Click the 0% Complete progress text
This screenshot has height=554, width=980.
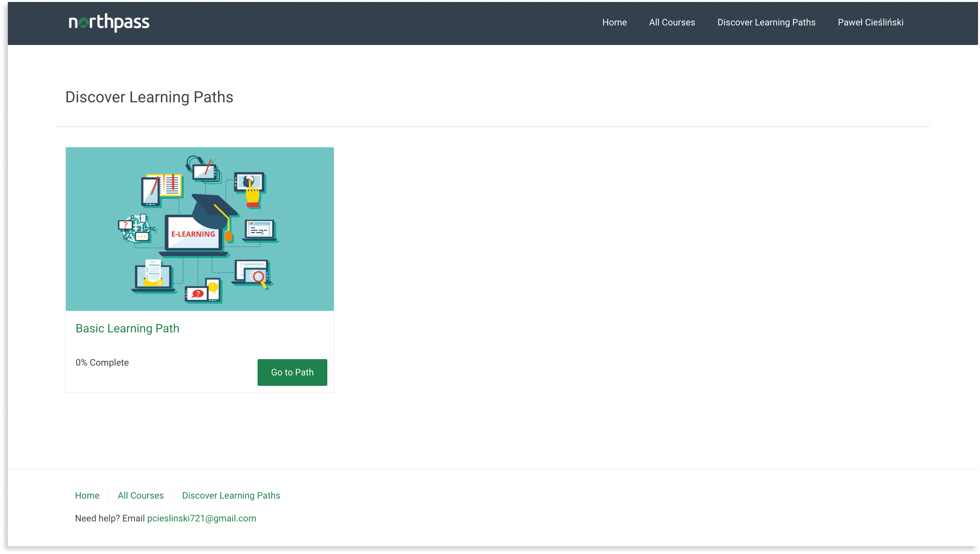click(x=102, y=363)
